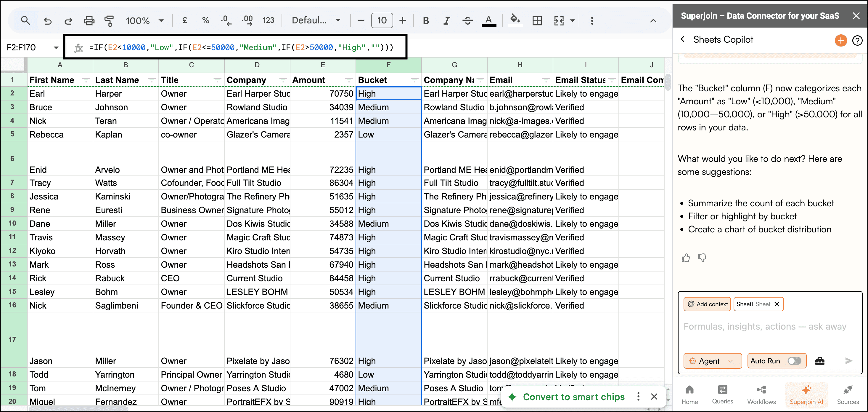This screenshot has width=868, height=412.
Task: Open smart chips suggestion options menu
Action: 638,397
